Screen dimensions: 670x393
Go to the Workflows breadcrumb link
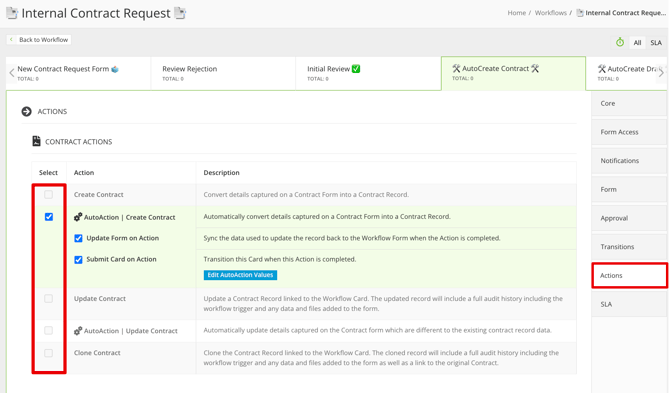[550, 13]
